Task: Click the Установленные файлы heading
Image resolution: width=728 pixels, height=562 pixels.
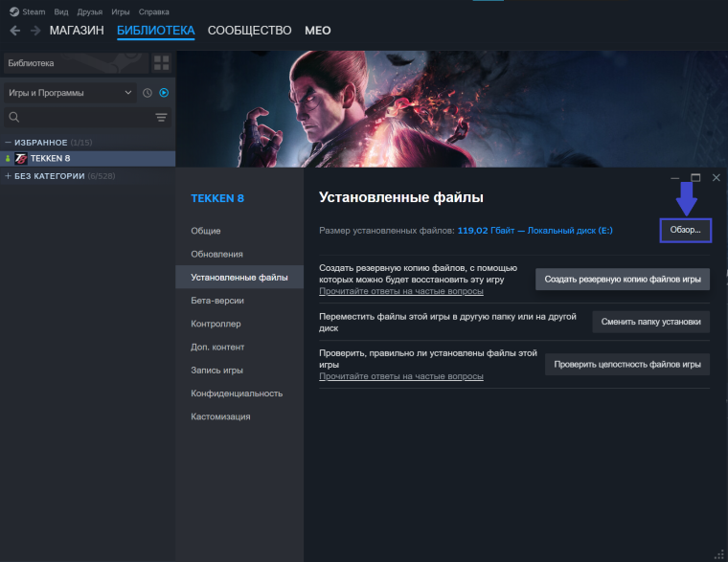Action: coord(401,197)
